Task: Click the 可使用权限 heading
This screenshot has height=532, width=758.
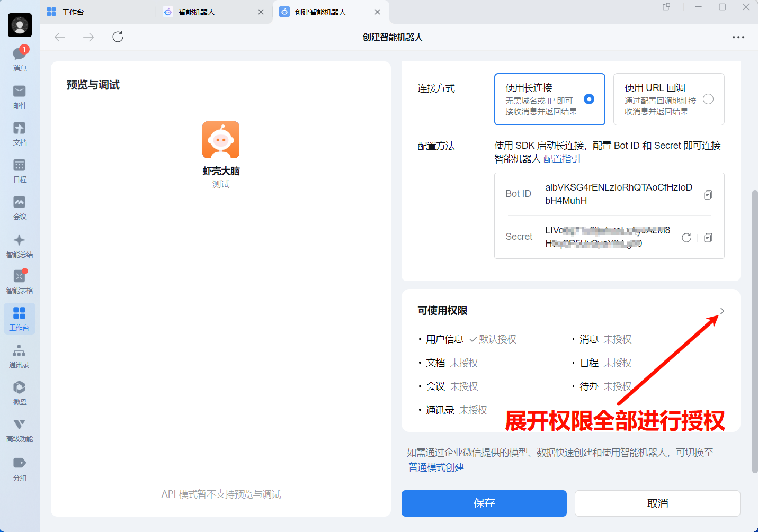Action: tap(442, 311)
